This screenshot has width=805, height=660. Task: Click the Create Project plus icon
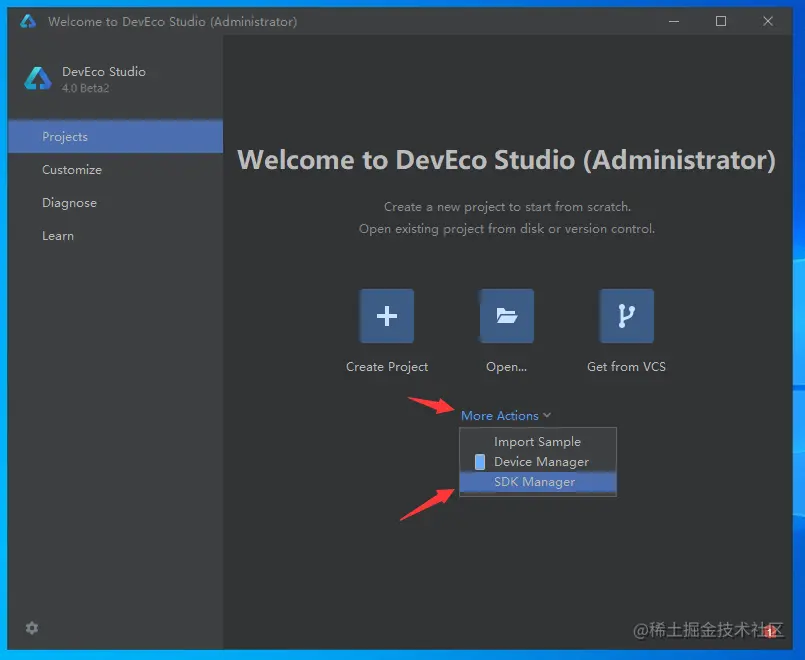click(x=387, y=316)
